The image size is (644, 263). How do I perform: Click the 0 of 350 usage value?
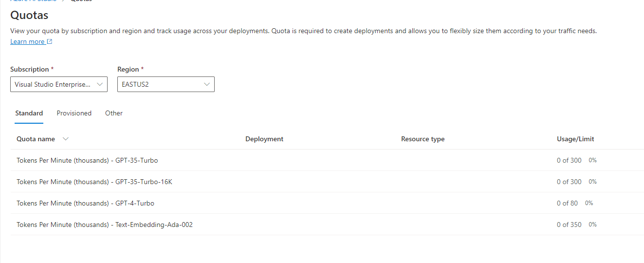point(569,225)
